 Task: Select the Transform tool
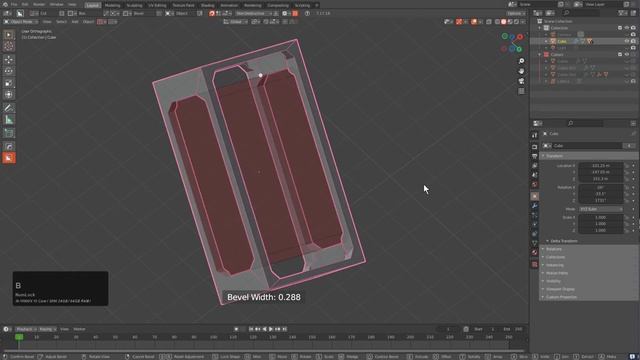[x=9, y=95]
